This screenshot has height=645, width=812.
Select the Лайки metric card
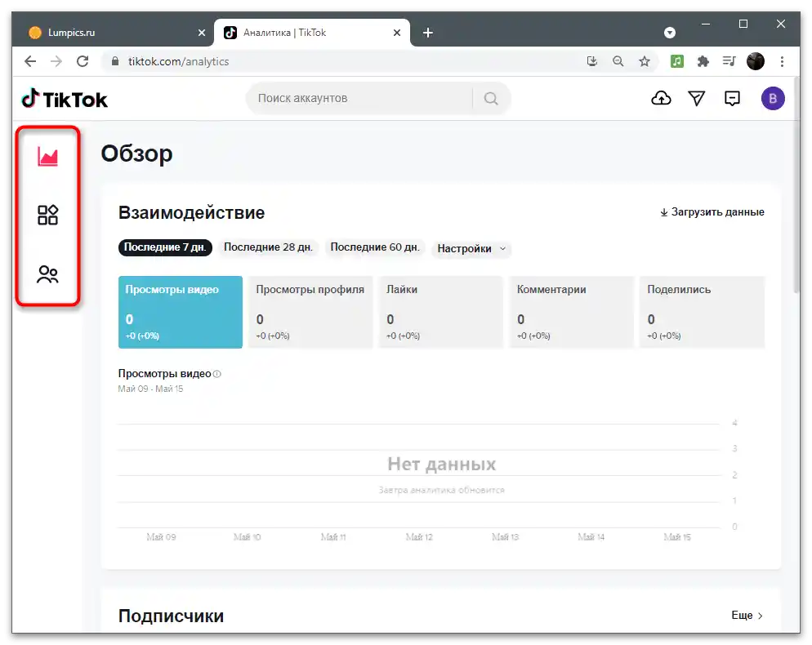click(441, 312)
